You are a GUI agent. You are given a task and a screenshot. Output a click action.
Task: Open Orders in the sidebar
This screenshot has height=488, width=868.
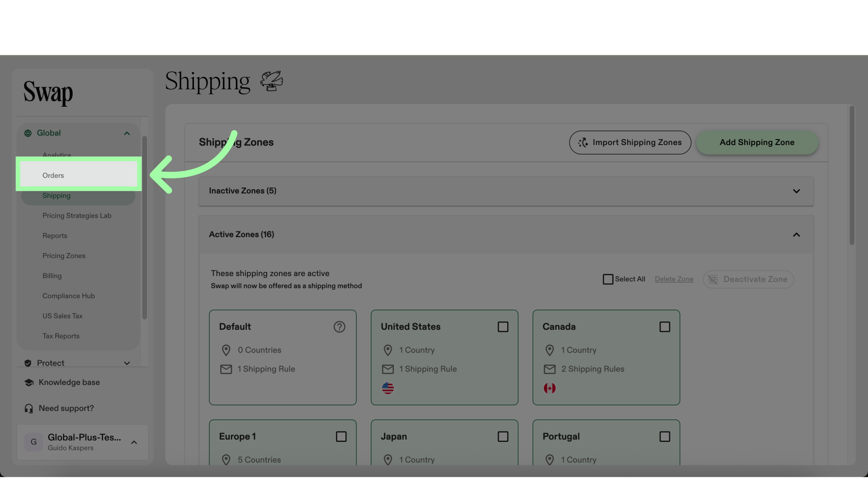pyautogui.click(x=79, y=175)
